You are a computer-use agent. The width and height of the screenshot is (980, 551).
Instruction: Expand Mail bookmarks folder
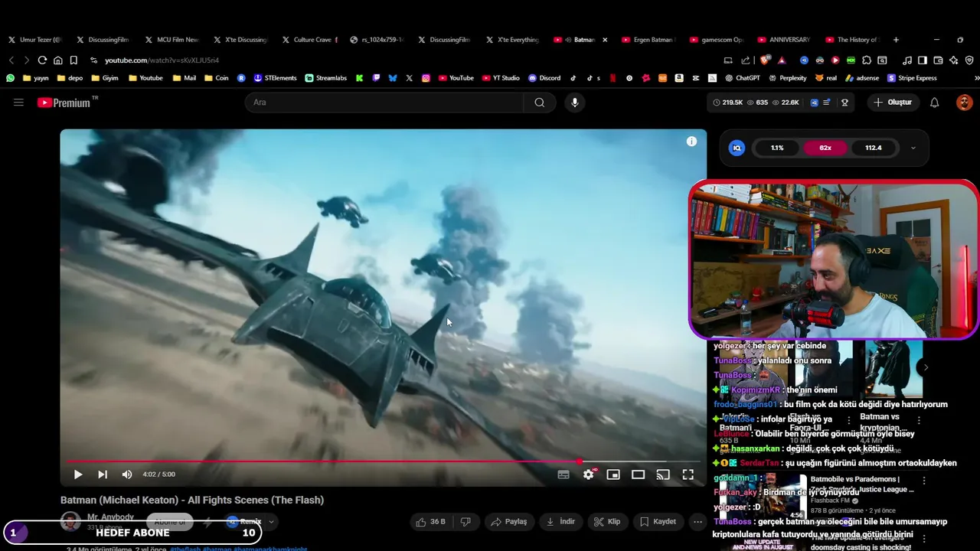coord(184,78)
